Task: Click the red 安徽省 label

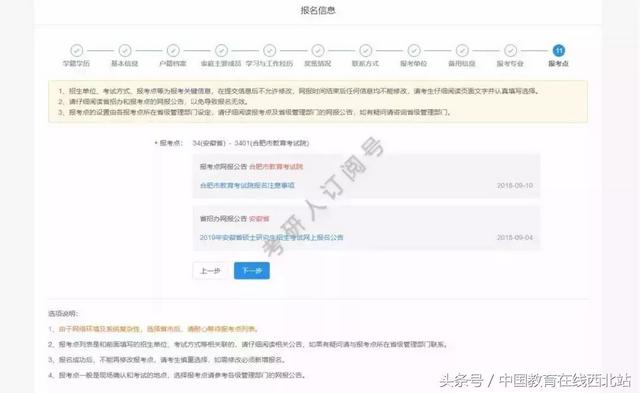Action: pos(259,219)
